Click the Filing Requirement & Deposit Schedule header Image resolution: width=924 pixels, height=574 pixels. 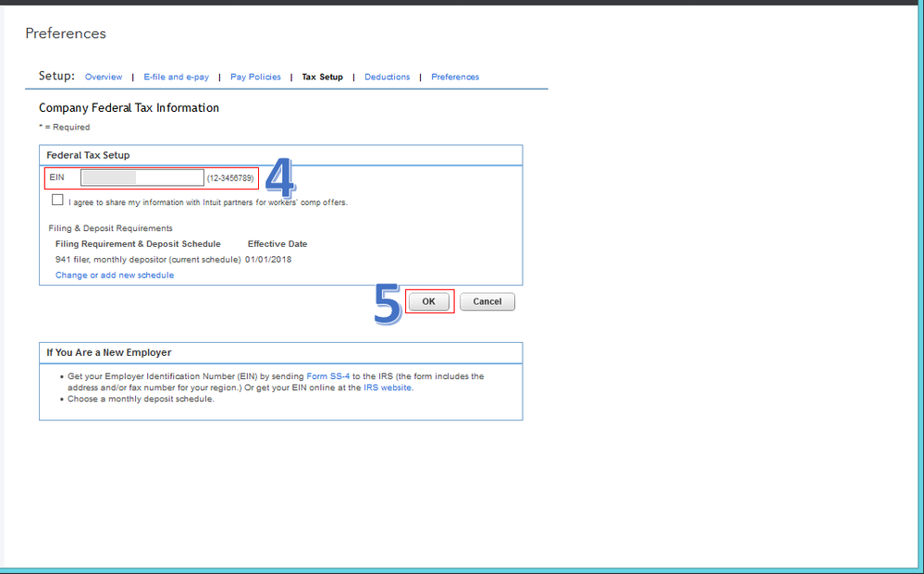pos(138,244)
